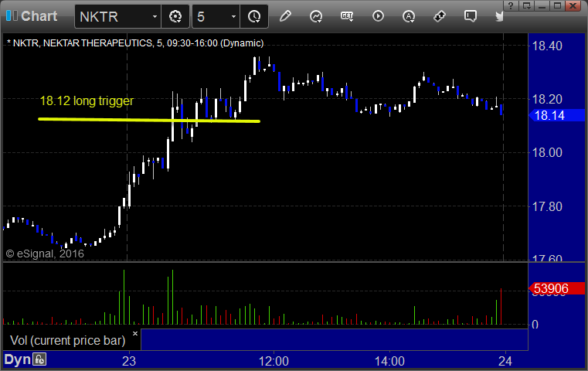This screenshot has height=371, width=588.
Task: Select the yellow trigger trend line
Action: (149, 120)
